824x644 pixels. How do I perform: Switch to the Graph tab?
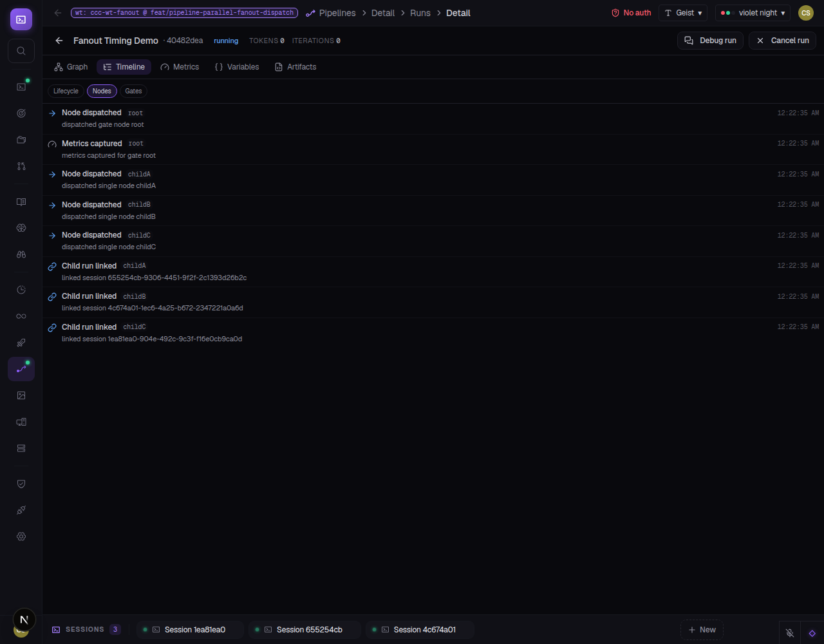[x=71, y=67]
